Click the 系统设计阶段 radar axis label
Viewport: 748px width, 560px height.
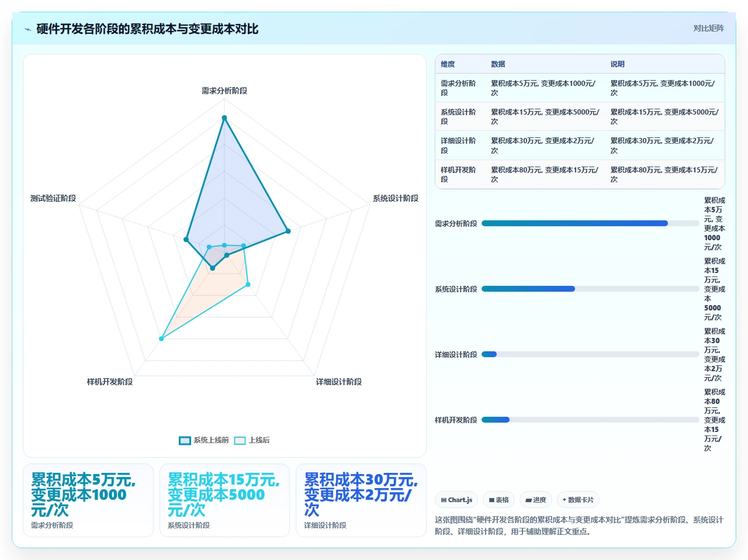click(x=396, y=198)
